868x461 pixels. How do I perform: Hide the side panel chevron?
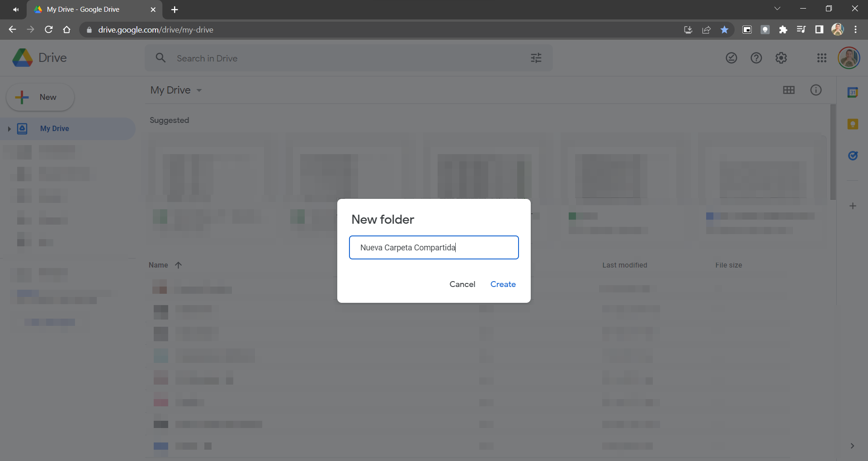click(852, 446)
